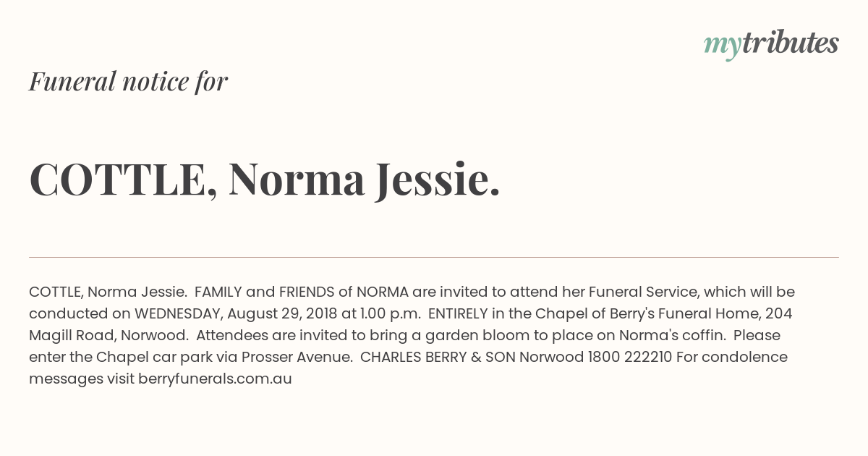The image size is (868, 456).
Task: Click the word "WEDNESDAY" in notice text
Action: [x=179, y=313]
